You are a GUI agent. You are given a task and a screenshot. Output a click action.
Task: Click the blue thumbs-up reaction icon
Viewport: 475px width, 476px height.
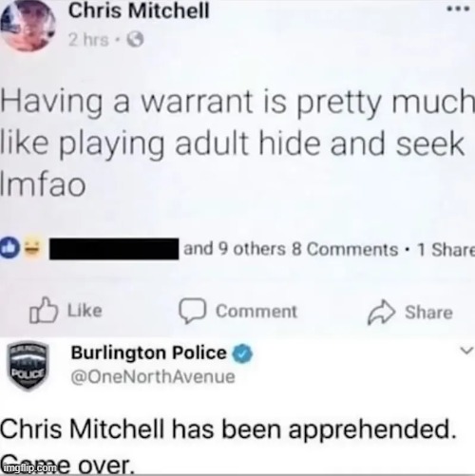[x=9, y=249]
